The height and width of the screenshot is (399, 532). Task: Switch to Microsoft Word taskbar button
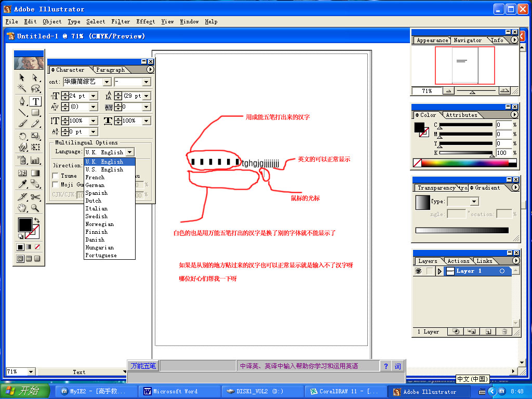pos(180,391)
